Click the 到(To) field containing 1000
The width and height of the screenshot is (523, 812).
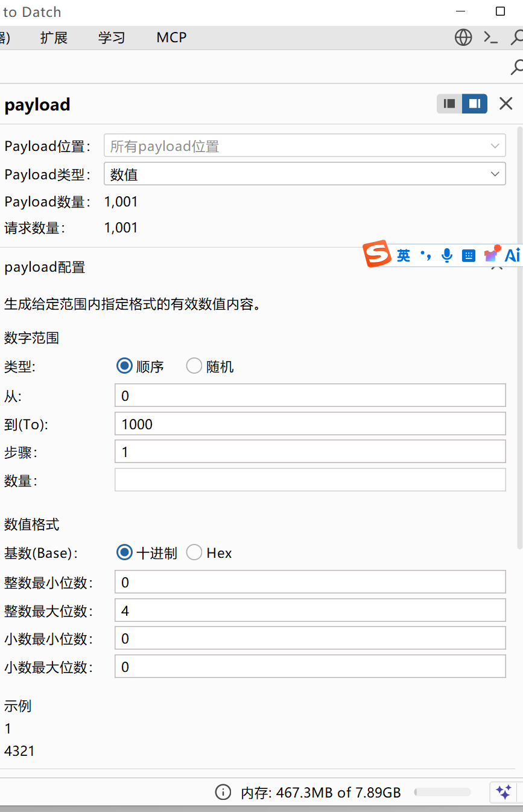click(310, 424)
